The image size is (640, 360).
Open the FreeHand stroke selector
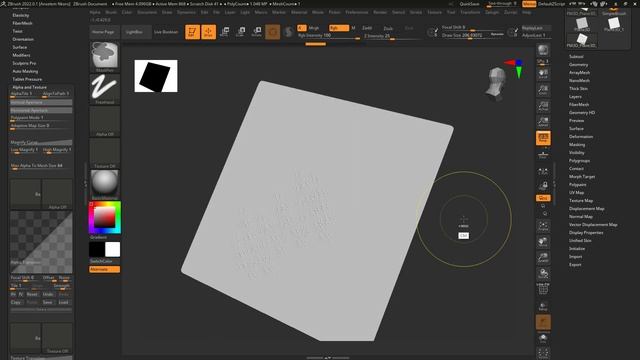click(x=105, y=89)
